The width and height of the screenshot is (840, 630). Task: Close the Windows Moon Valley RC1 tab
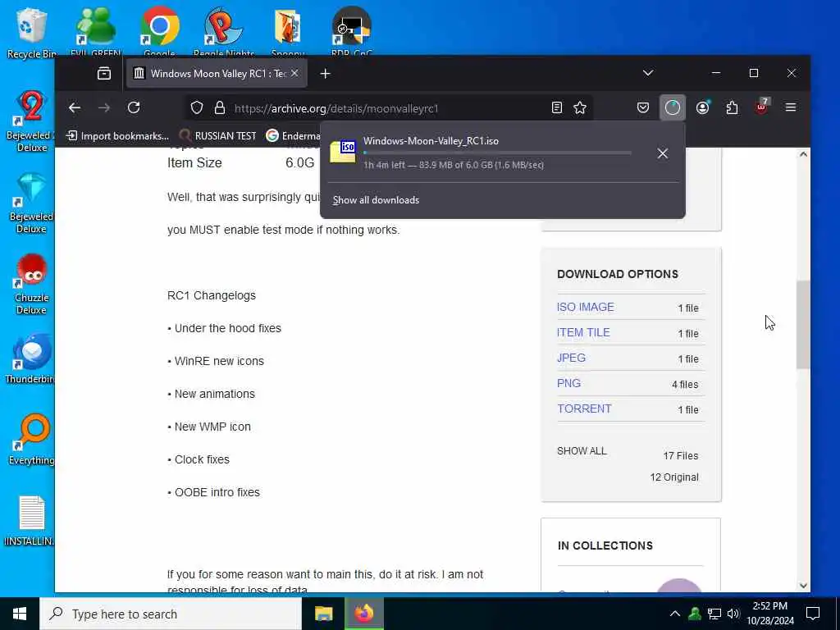294,73
